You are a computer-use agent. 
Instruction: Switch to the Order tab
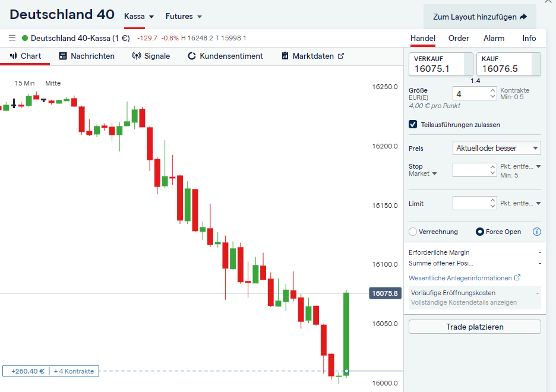(x=459, y=38)
